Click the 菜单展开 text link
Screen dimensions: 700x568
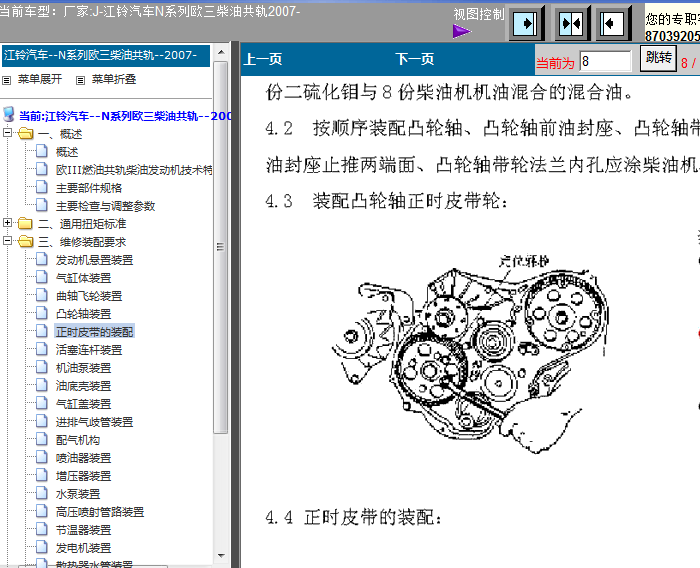(40, 79)
